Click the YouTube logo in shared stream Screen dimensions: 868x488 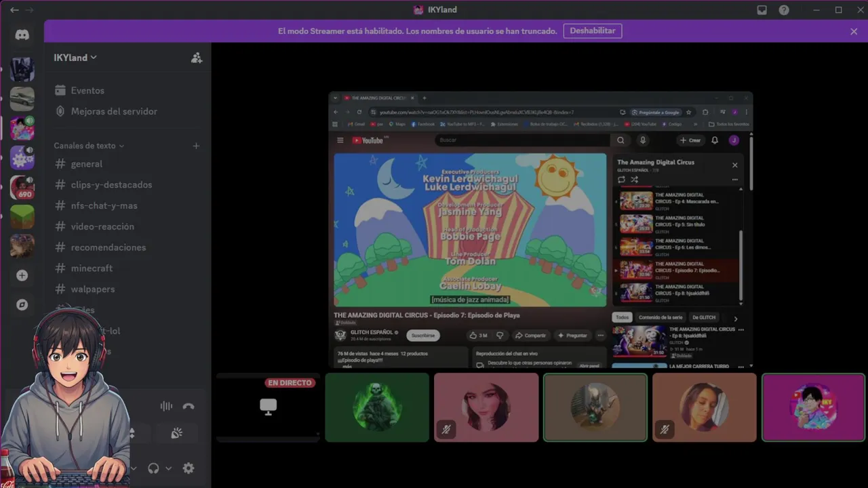(369, 140)
